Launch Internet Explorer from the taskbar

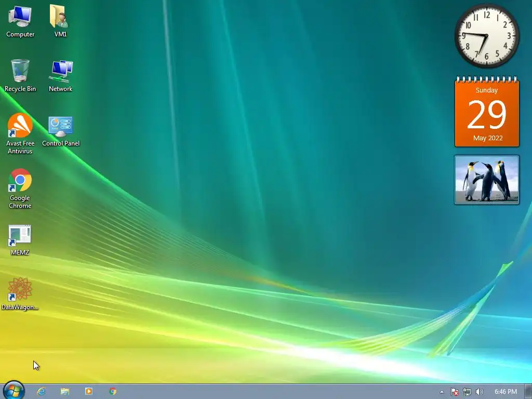click(x=41, y=391)
